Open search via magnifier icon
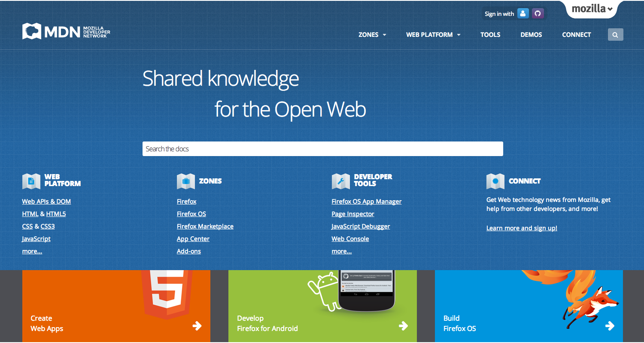644x343 pixels. coord(615,35)
